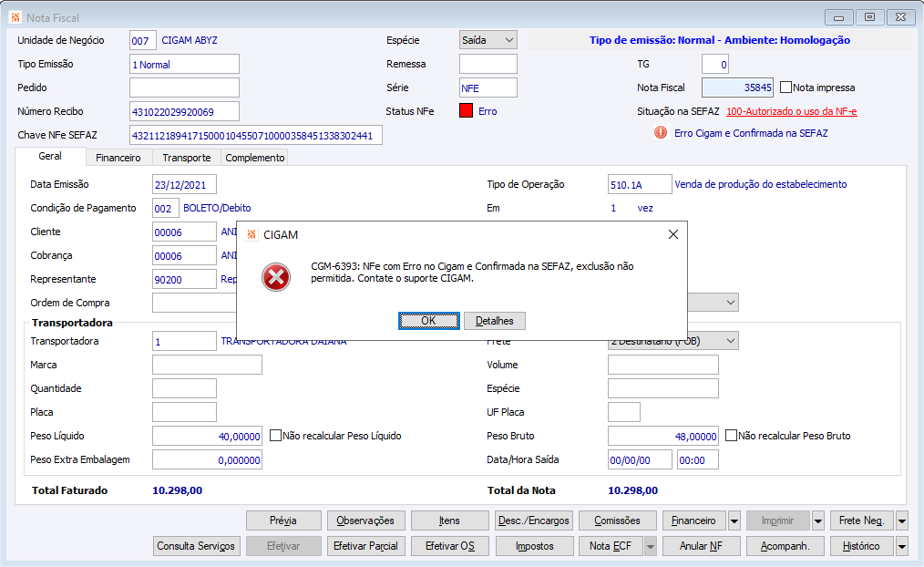
Task: Click the Volume input field
Action: click(663, 365)
